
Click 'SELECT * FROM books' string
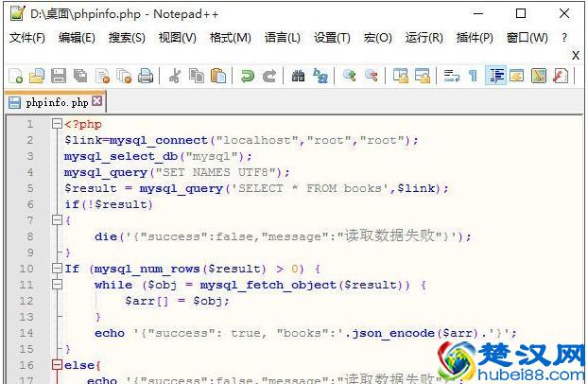point(309,188)
